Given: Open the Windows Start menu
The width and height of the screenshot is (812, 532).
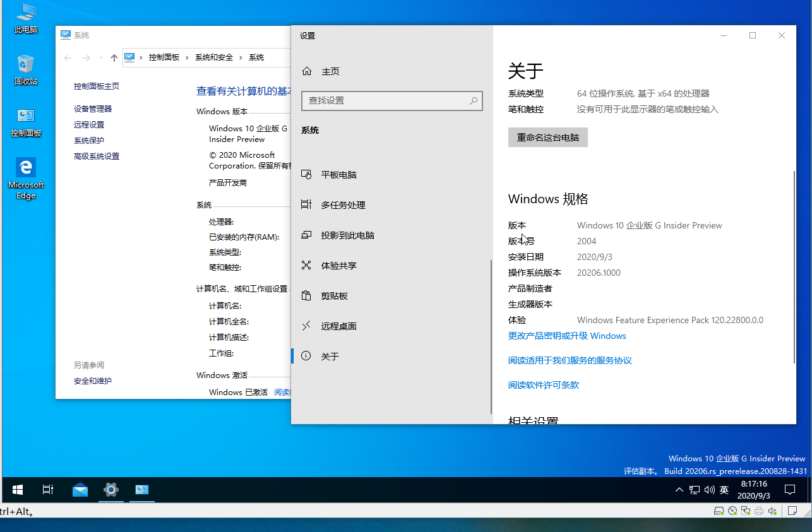Looking at the screenshot, I should pyautogui.click(x=18, y=489).
